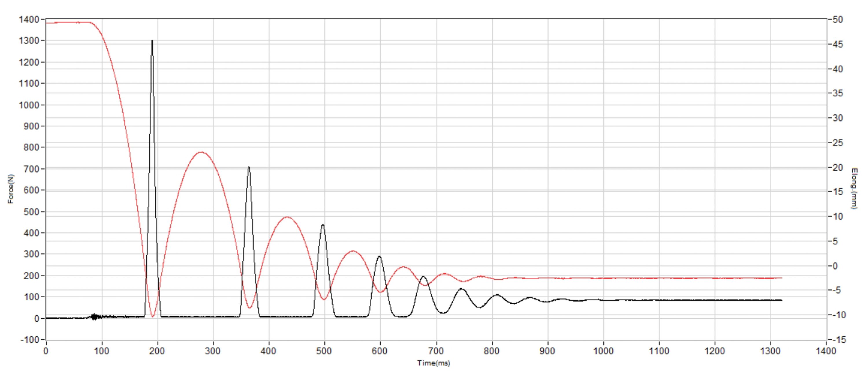
Task: Click the tallest black force peak near 1300 N
Action: pyautogui.click(x=152, y=41)
